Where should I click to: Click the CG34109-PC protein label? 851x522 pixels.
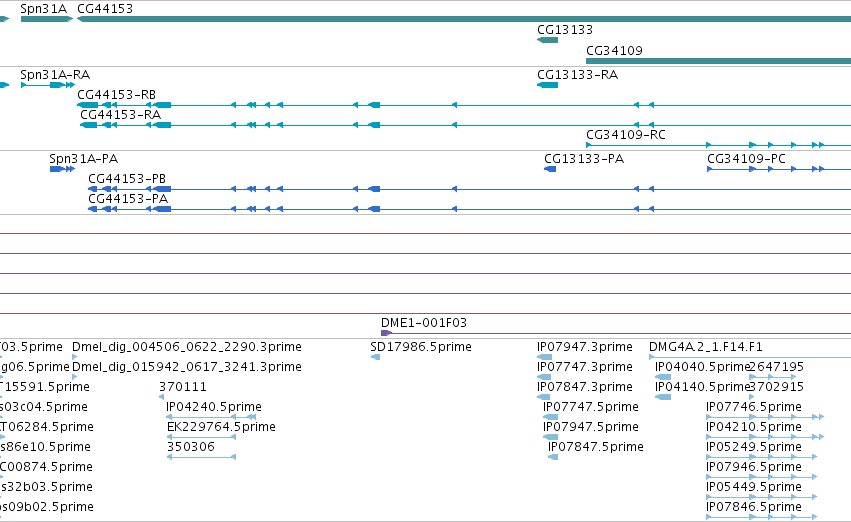[746, 159]
